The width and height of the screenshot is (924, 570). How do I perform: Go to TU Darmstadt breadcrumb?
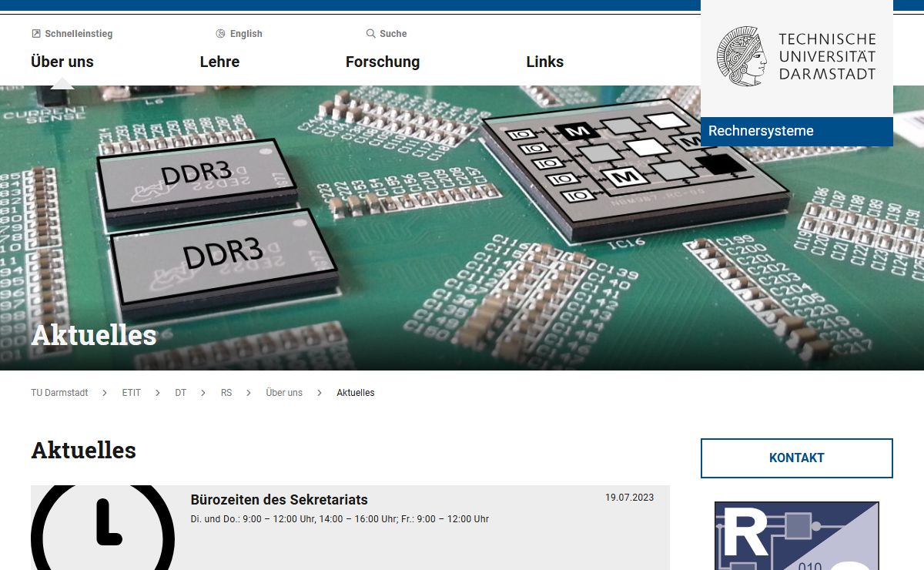59,393
